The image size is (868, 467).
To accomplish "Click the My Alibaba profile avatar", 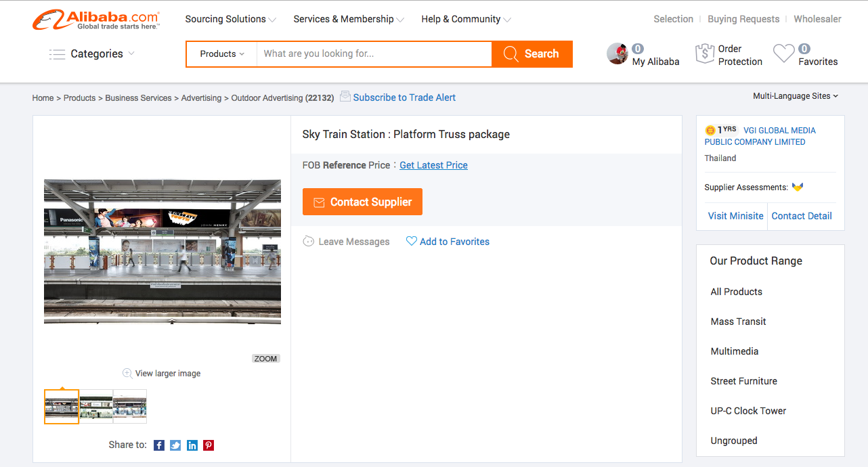I will coord(617,54).
